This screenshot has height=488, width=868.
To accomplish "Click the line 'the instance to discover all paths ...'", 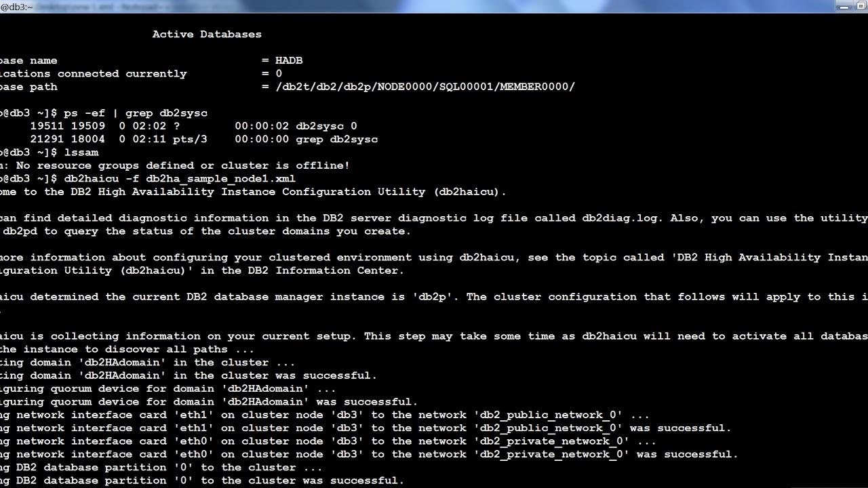I will click(127, 349).
